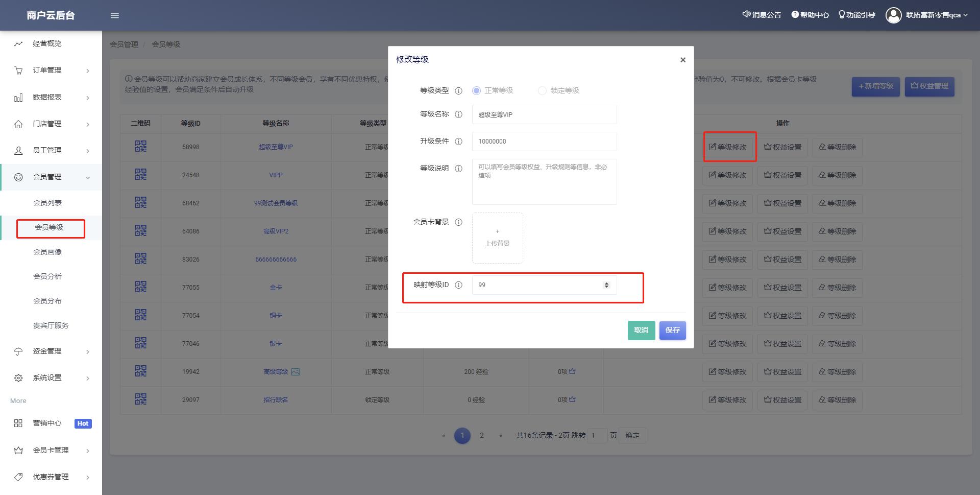This screenshot has height=495, width=980.
Task: Open QR code for level 58998
Action: [140, 147]
